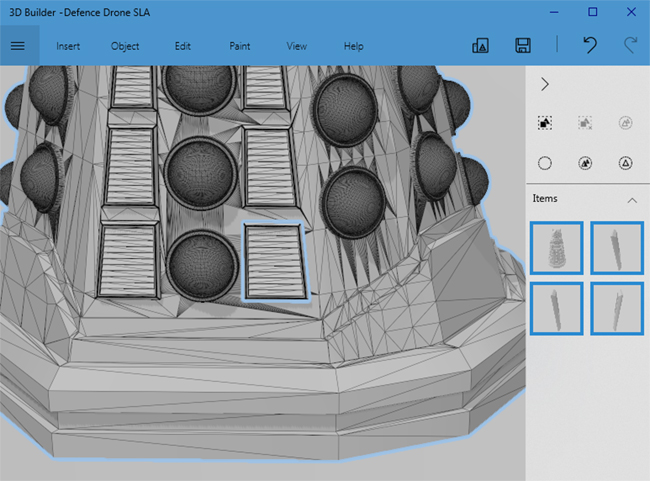Click the Save floppy disk icon

click(x=523, y=45)
